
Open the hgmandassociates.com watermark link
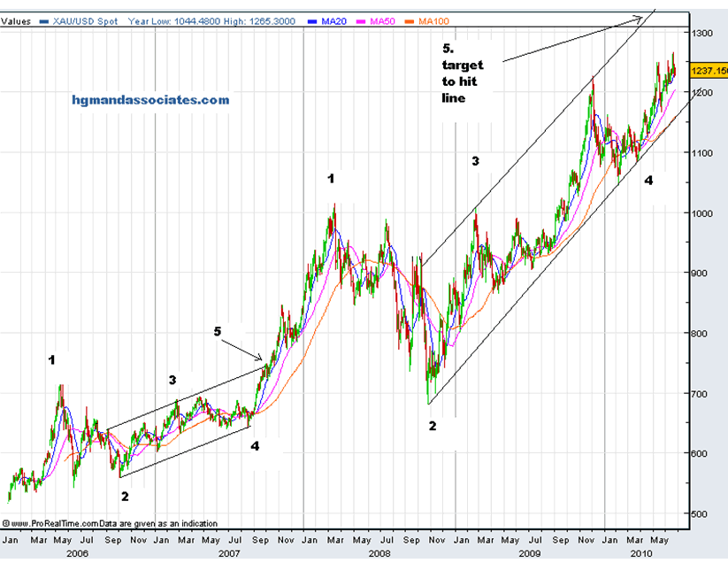(x=149, y=100)
